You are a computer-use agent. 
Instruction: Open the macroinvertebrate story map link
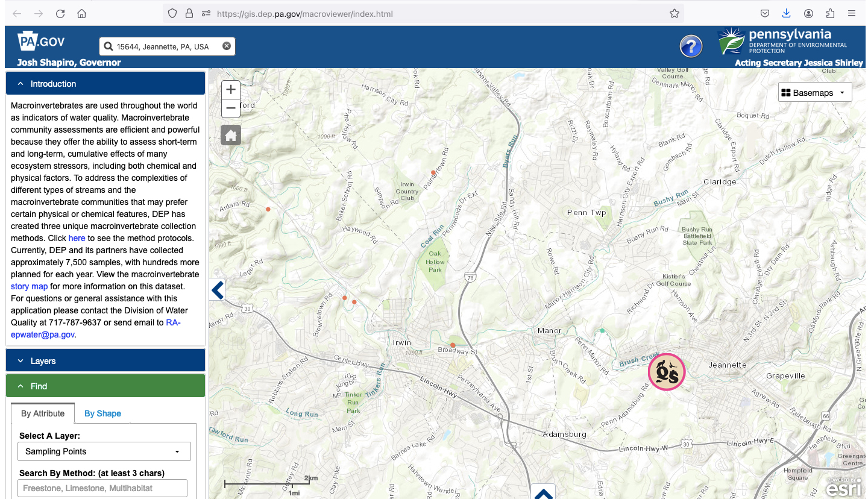tap(29, 286)
